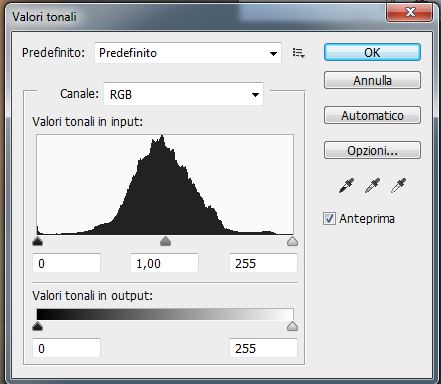
Task: Click the output gradient bar
Action: click(165, 314)
